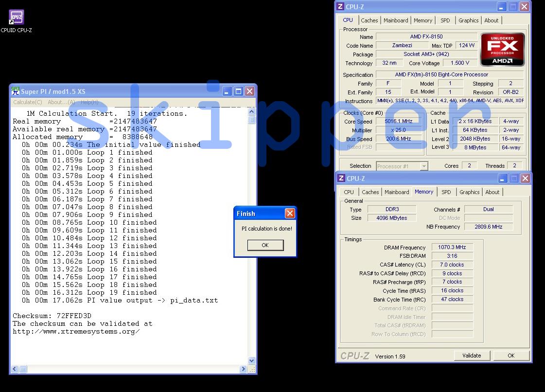Click the Validate button in CPU-Z

click(x=472, y=356)
